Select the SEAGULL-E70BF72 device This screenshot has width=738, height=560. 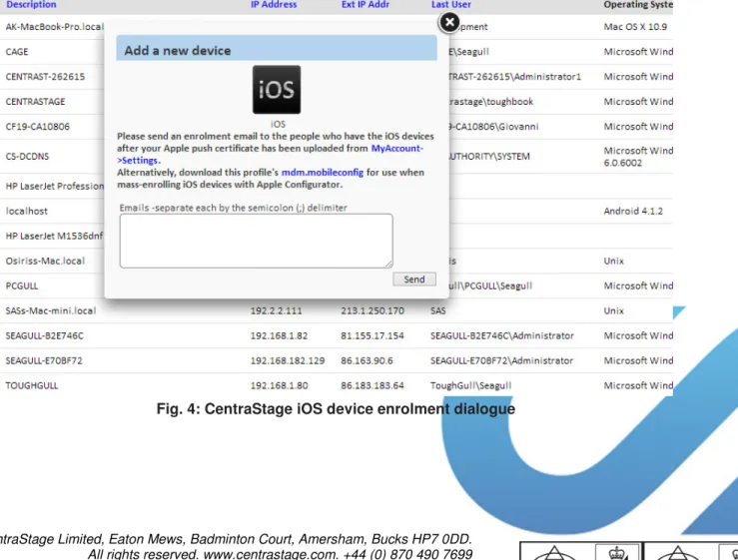tap(44, 360)
